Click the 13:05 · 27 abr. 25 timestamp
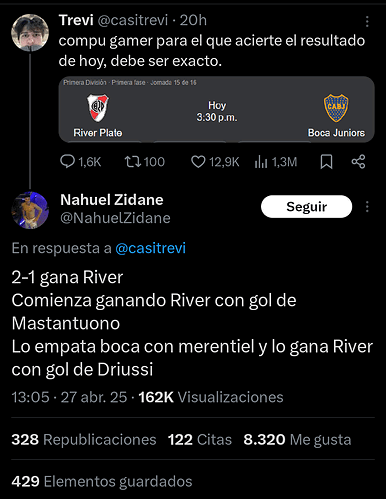The image size is (386, 499). coord(69,397)
